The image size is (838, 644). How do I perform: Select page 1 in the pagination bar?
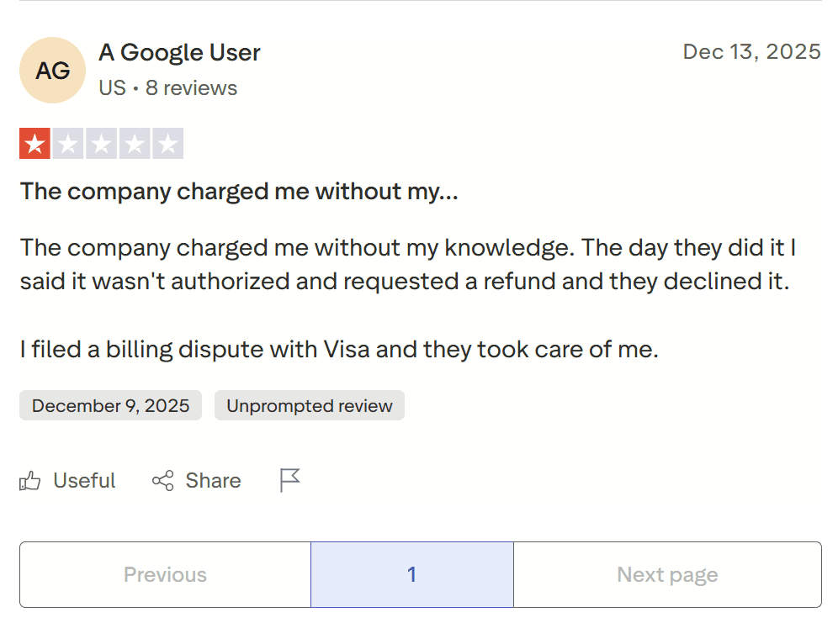click(x=411, y=575)
